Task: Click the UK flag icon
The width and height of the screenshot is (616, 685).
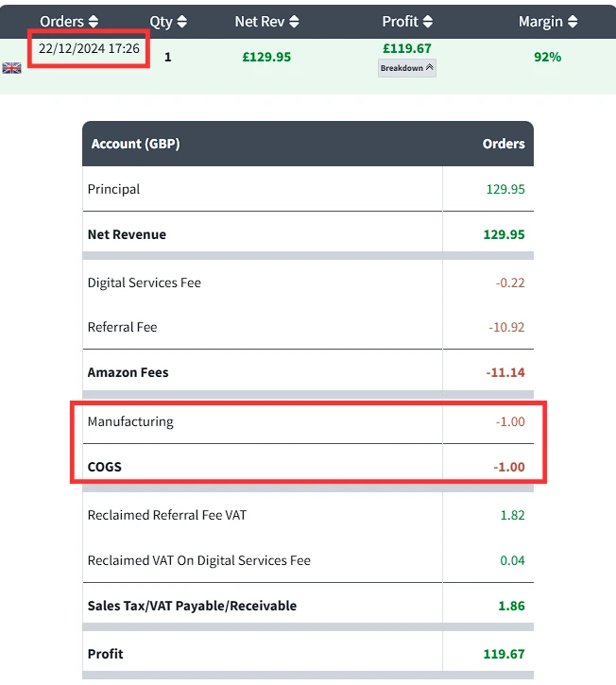Action: coord(11,68)
